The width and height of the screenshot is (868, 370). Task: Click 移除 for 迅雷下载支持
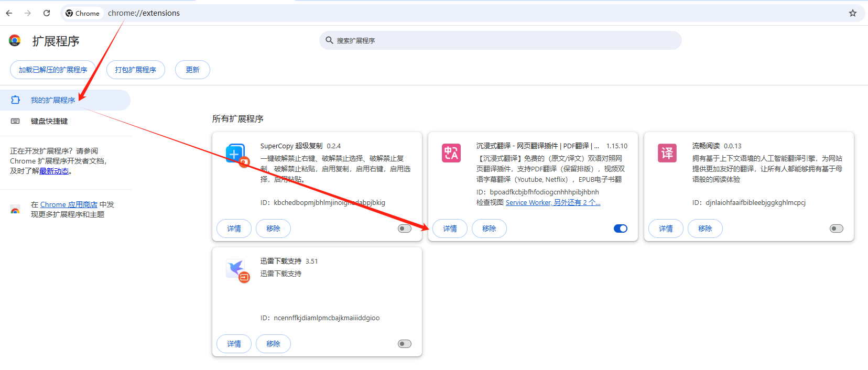point(273,344)
